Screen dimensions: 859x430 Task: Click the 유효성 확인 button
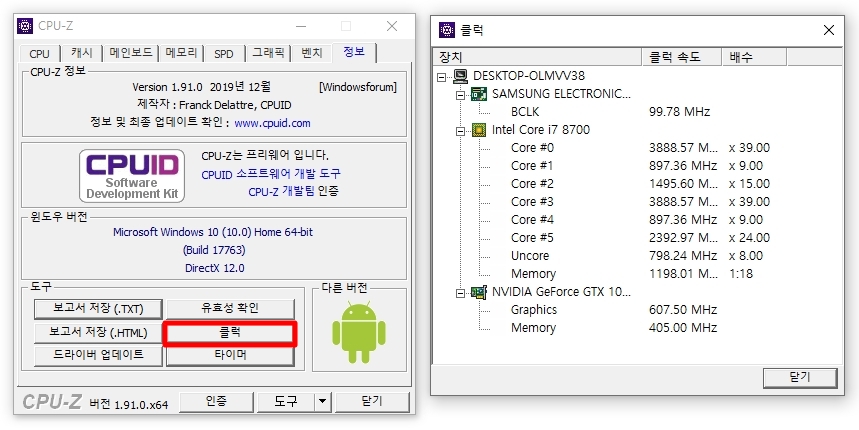pos(230,309)
